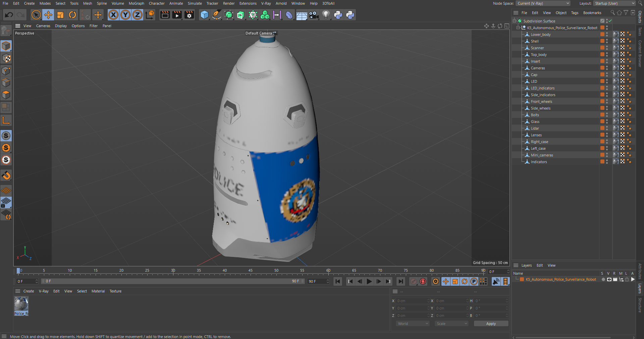
Task: Toggle X axis lock
Action: click(113, 15)
